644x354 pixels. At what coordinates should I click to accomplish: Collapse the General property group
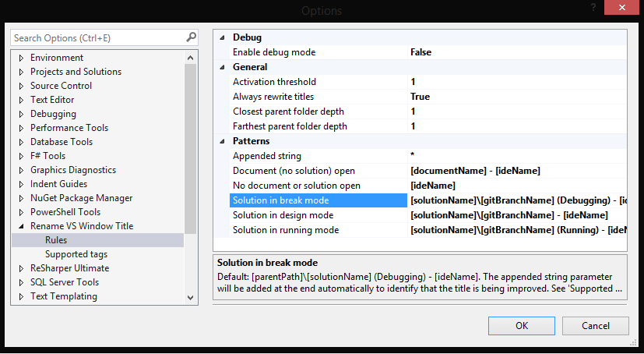coord(222,67)
